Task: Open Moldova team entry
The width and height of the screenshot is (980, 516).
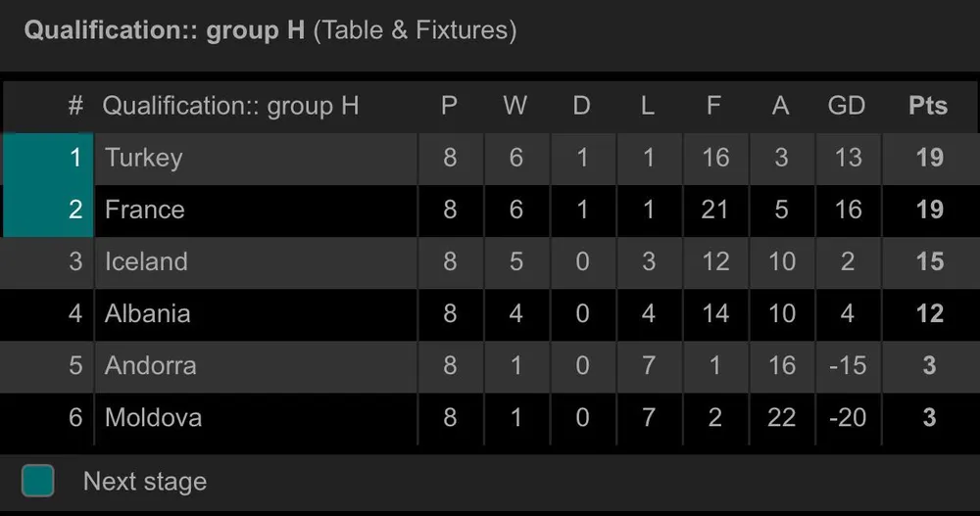Action: pos(154,417)
